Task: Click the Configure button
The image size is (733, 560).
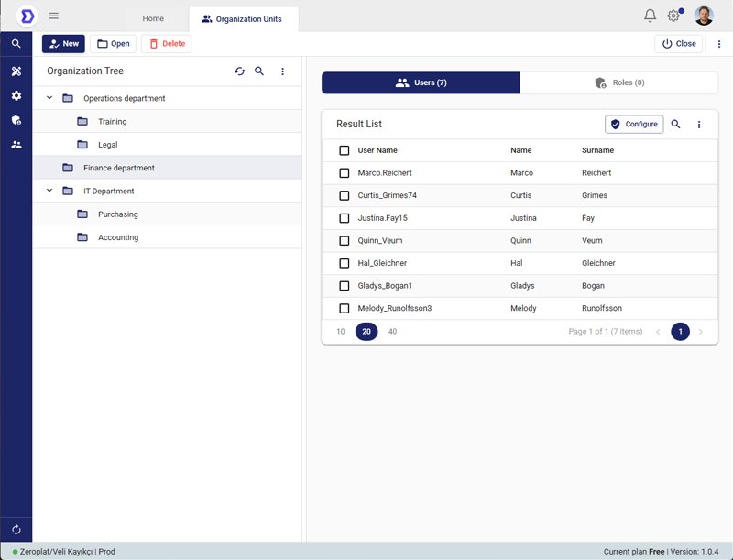Action: pos(634,125)
